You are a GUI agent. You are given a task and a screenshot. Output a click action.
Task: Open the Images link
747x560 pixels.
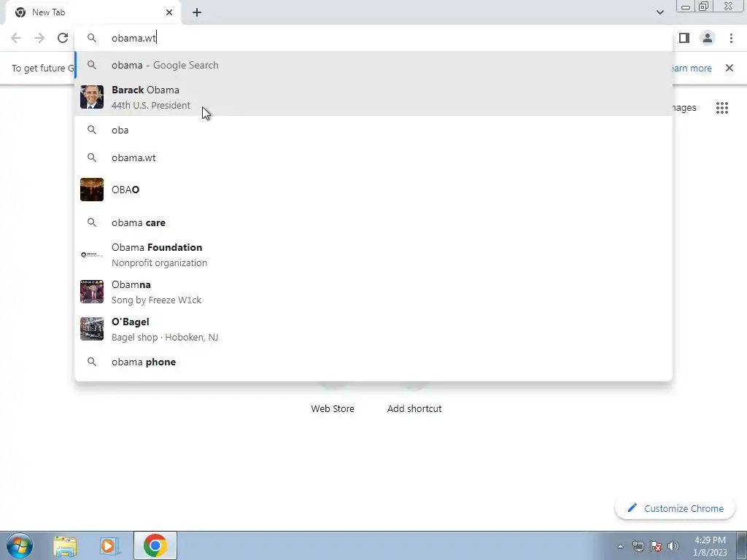684,108
